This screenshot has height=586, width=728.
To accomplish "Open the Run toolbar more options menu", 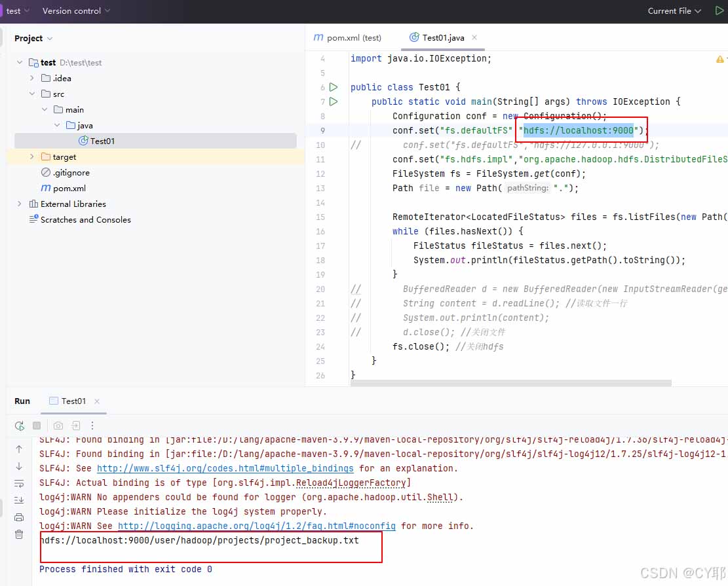I will pos(92,426).
